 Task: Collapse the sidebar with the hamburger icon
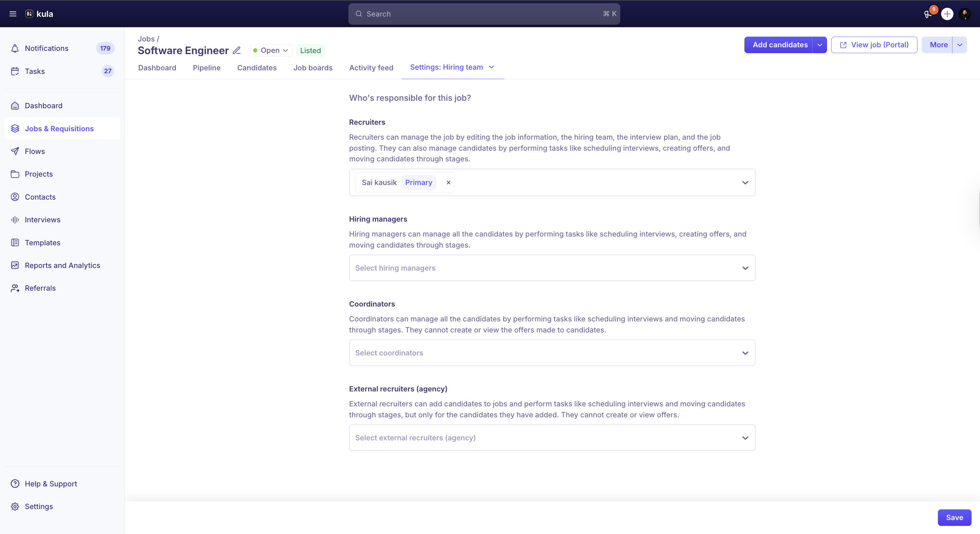[x=13, y=14]
